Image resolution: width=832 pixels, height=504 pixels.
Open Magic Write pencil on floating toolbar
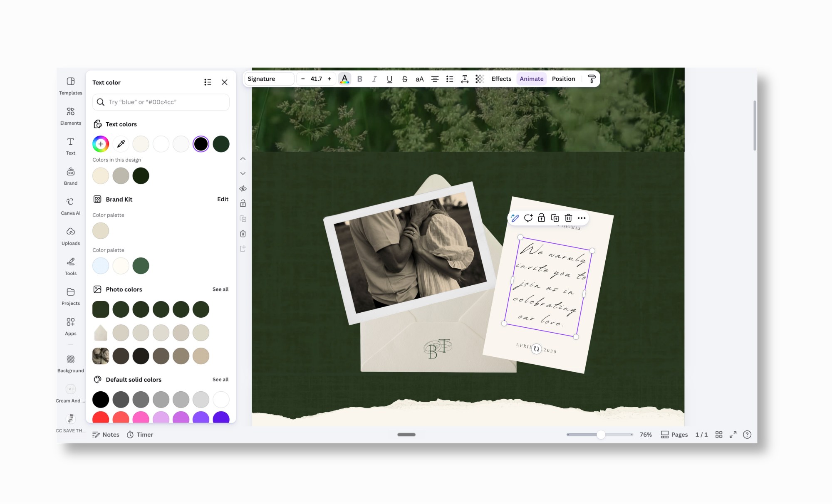pos(515,218)
